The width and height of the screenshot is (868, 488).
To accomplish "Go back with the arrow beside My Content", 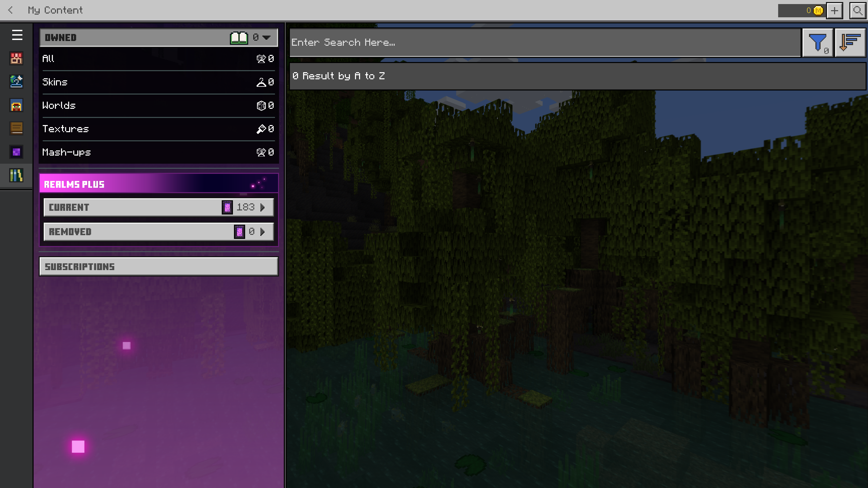I will 11,10.
